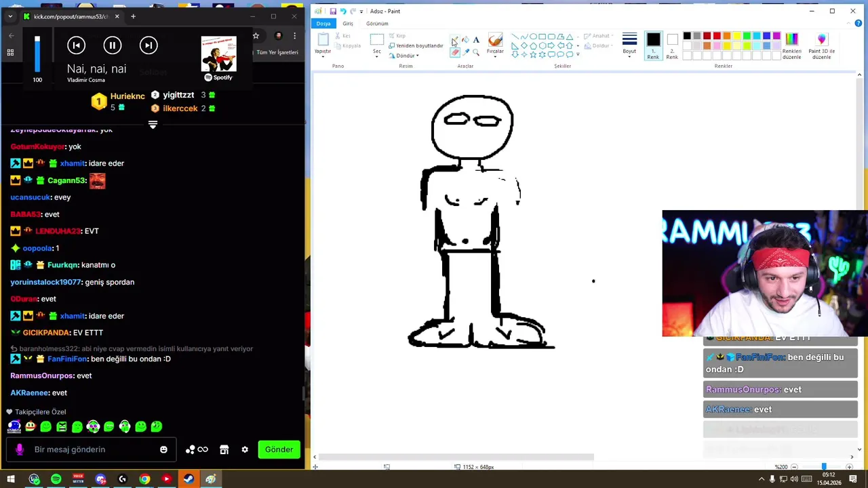Open Chrome three-dot menu
This screenshot has height=488, width=868.
(294, 35)
